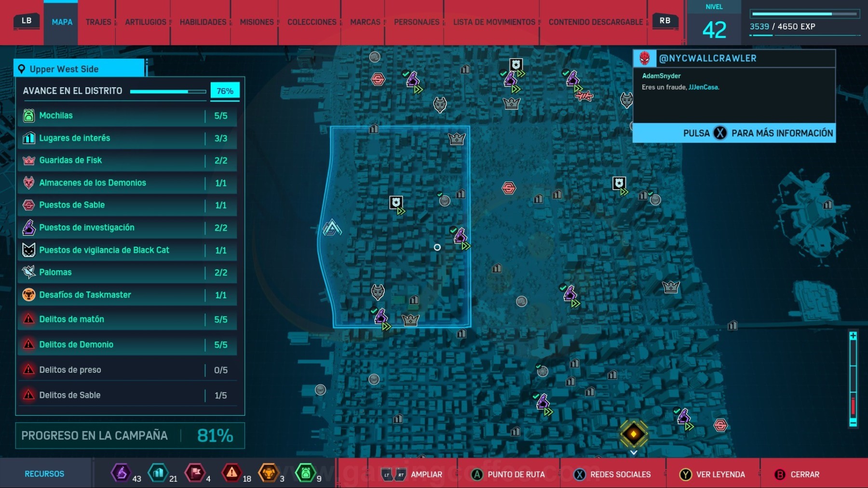
Task: Click the Puestos de Sable icon in list
Action: (x=29, y=205)
